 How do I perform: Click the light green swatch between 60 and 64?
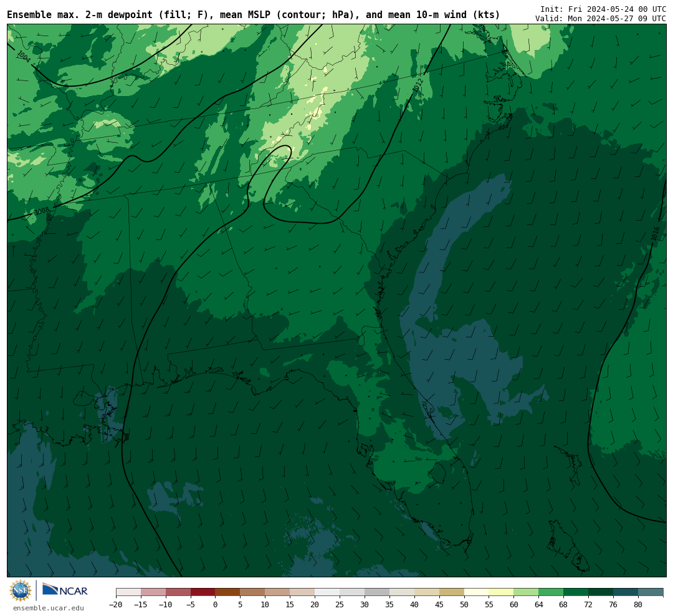(527, 592)
